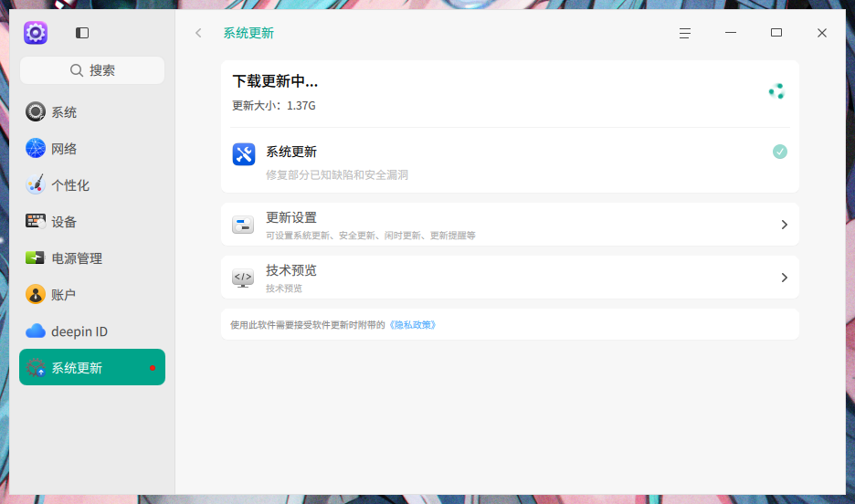Viewport: 855px width, 504px height.
Task: Click 技术预览 row title
Action: 291,270
